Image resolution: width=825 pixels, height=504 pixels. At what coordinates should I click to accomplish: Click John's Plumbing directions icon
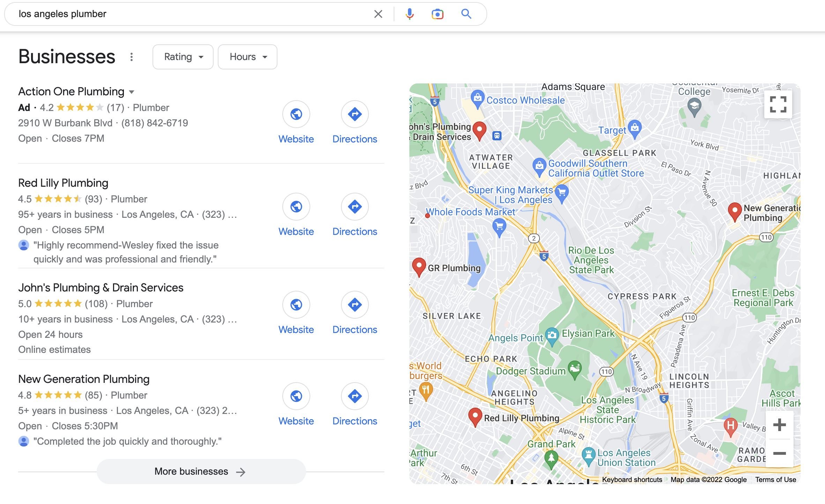point(355,305)
